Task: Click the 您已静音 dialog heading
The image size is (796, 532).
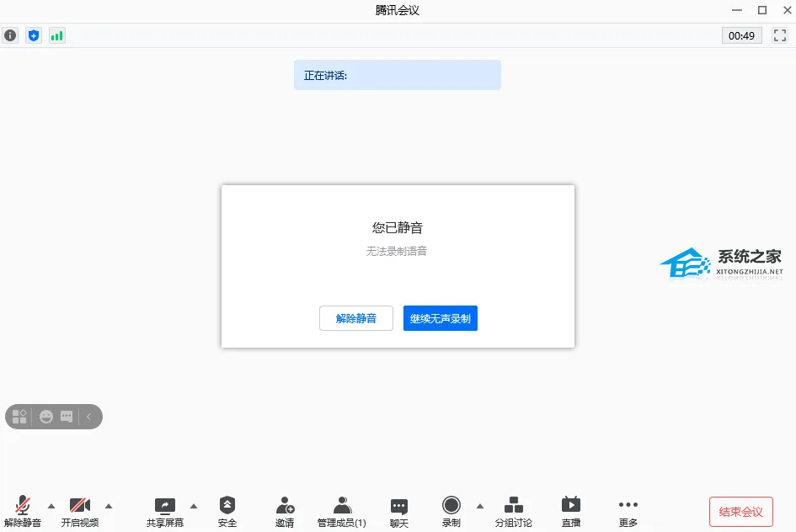Action: click(x=398, y=228)
